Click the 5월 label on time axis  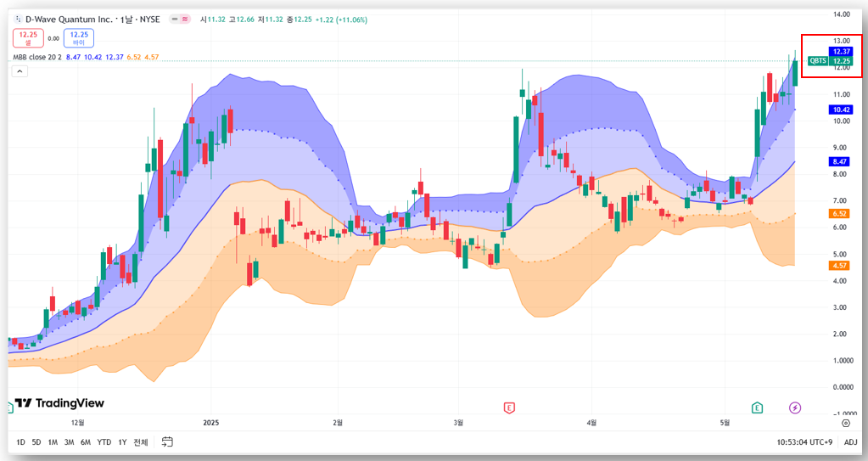tap(725, 423)
